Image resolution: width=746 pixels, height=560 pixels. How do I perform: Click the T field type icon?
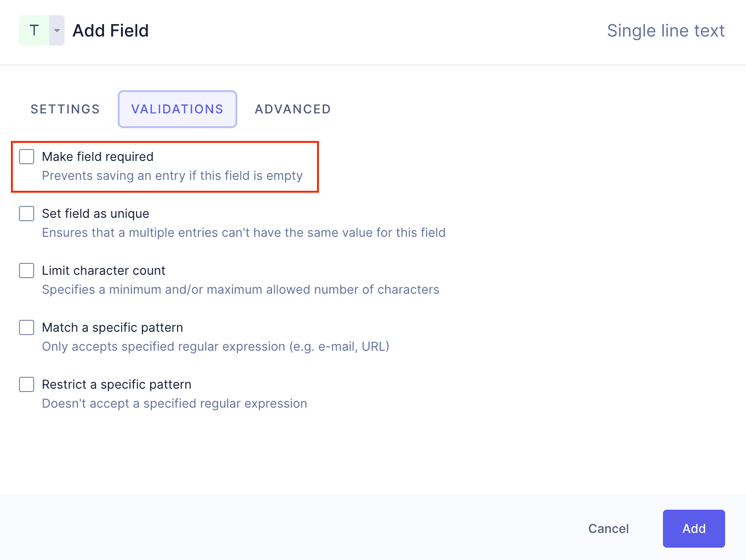click(33, 30)
